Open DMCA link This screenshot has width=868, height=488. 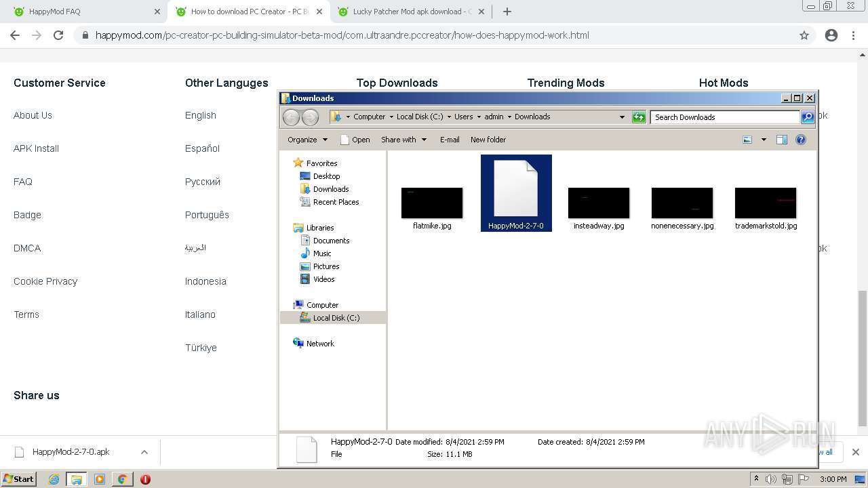27,248
